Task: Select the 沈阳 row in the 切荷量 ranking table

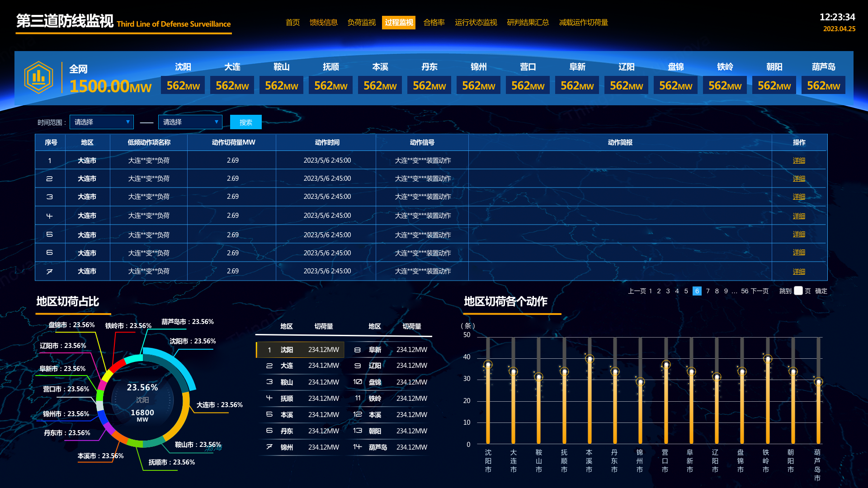Action: click(x=300, y=350)
